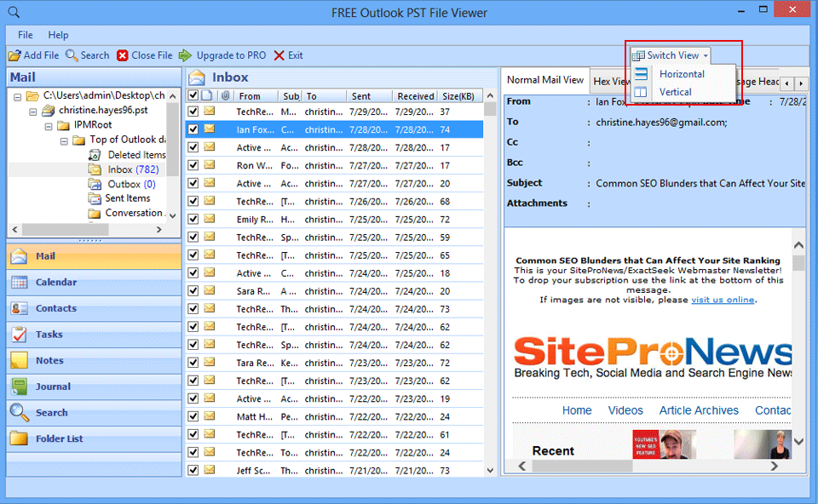The width and height of the screenshot is (818, 504).
Task: Open the Journal pane icon
Action: pos(20,387)
